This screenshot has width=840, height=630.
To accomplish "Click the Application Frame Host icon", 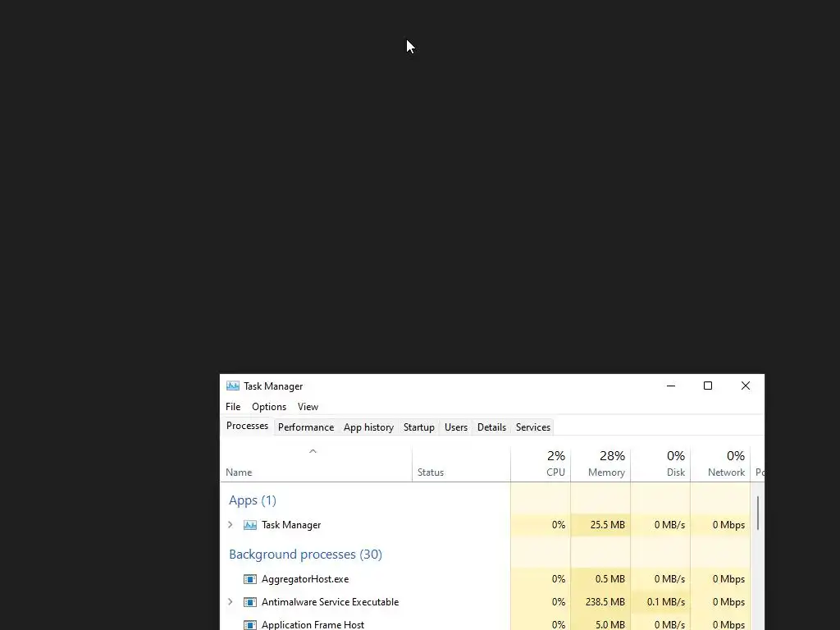I will click(x=249, y=624).
